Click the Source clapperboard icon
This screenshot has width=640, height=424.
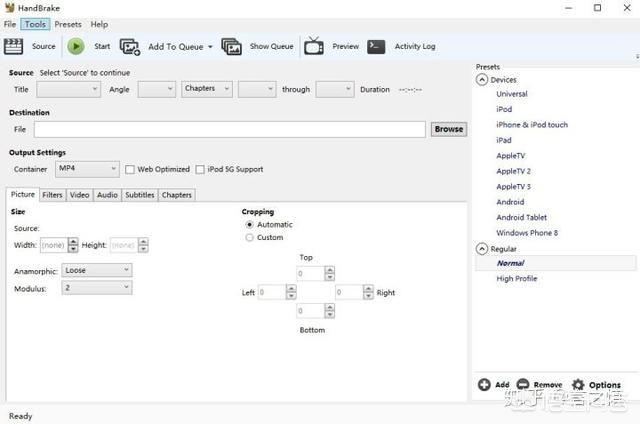tap(13, 46)
